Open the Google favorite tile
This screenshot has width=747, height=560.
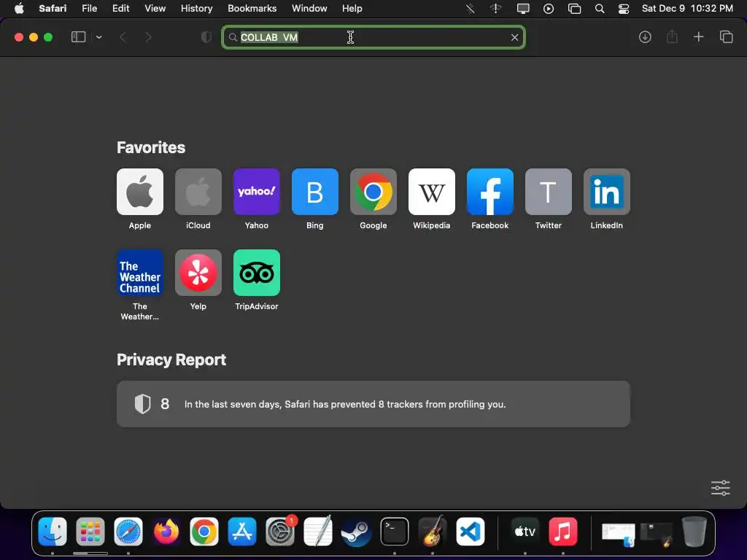click(373, 192)
